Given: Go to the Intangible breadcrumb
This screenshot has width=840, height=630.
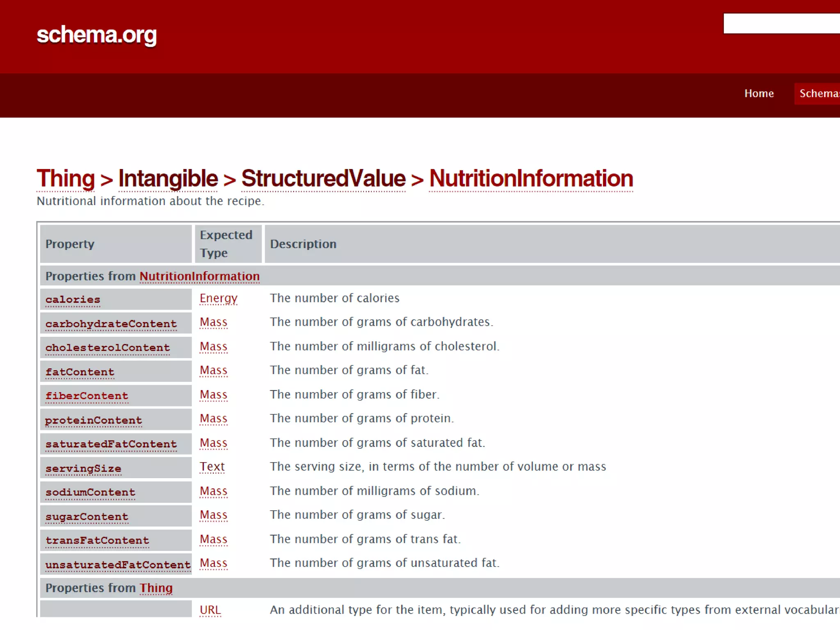Looking at the screenshot, I should (168, 178).
